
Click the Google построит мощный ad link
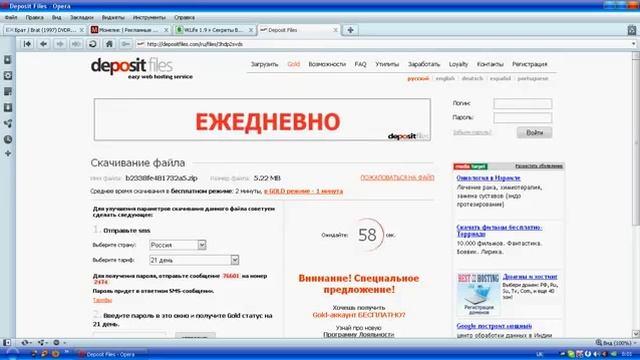pos(494,326)
